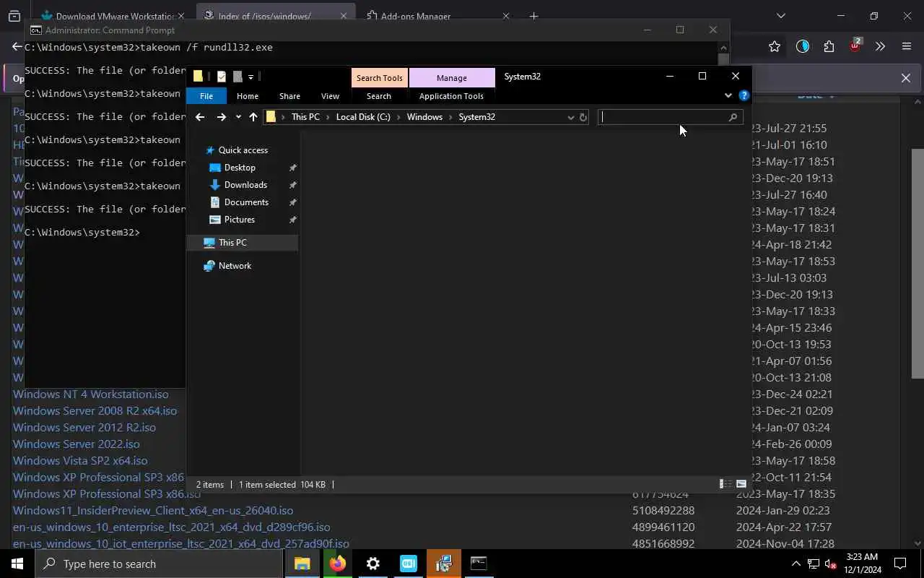Open Firefox application hamburger menu
Viewport: 924px width, 578px height.
[907, 46]
